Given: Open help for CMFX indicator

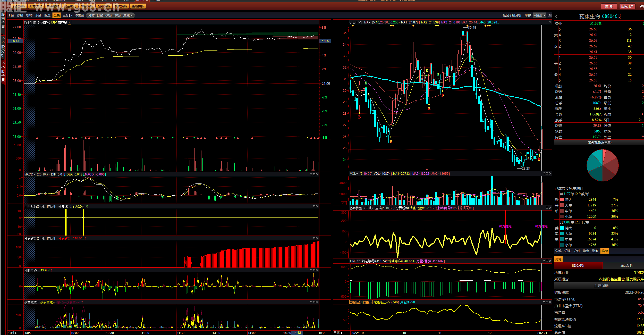Looking at the screenshot, I should 544,261.
